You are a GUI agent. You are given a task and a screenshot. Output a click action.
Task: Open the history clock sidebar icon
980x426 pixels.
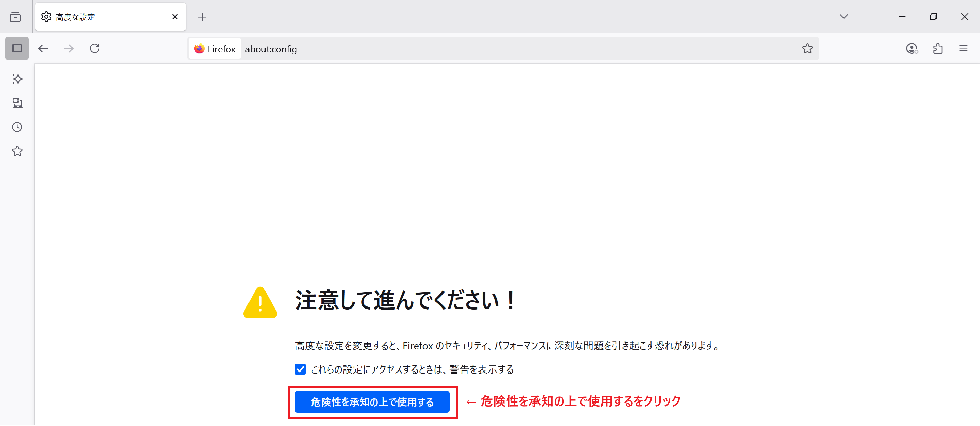17,127
